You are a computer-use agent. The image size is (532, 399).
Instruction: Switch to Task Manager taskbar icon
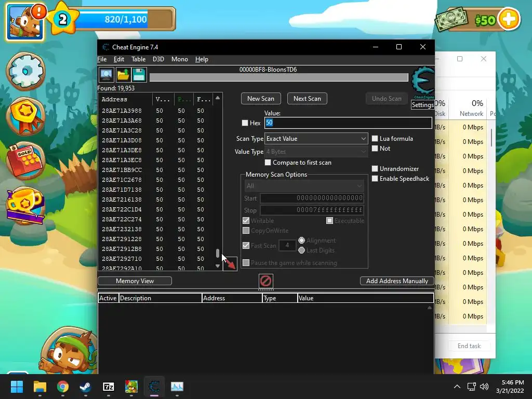click(x=177, y=387)
